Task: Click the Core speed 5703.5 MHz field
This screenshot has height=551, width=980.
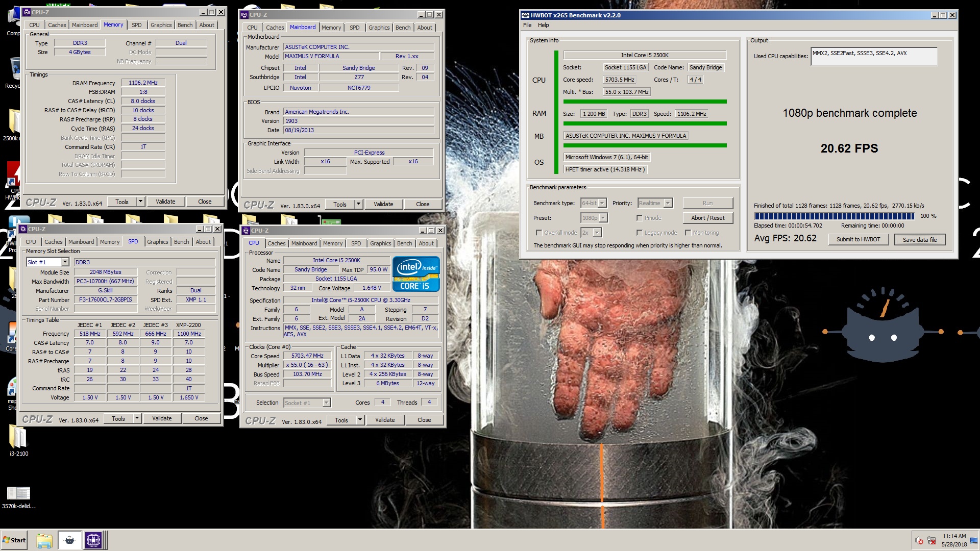Action: pyautogui.click(x=620, y=80)
